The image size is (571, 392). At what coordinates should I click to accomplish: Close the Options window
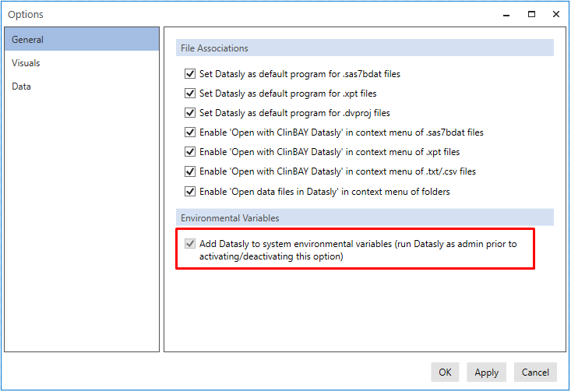[x=555, y=15]
